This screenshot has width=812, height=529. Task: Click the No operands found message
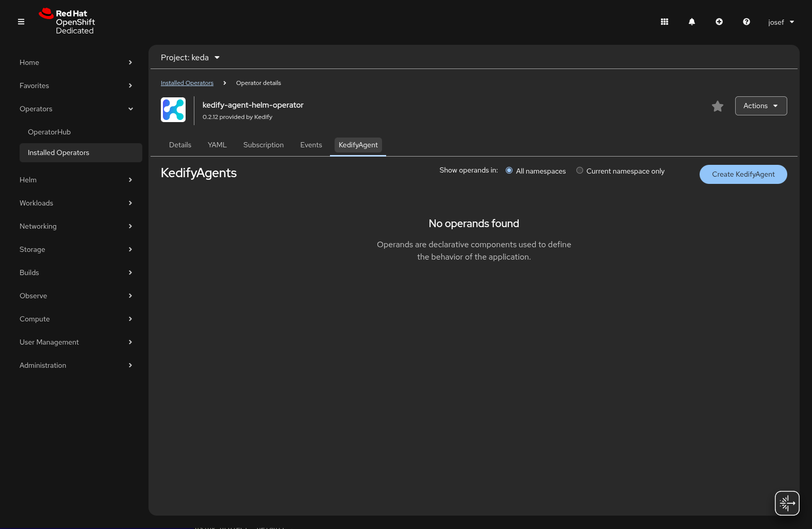tap(474, 224)
